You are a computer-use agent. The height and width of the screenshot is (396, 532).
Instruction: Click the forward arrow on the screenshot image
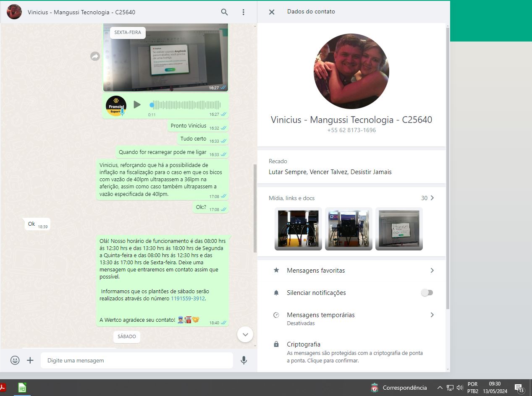pos(94,56)
